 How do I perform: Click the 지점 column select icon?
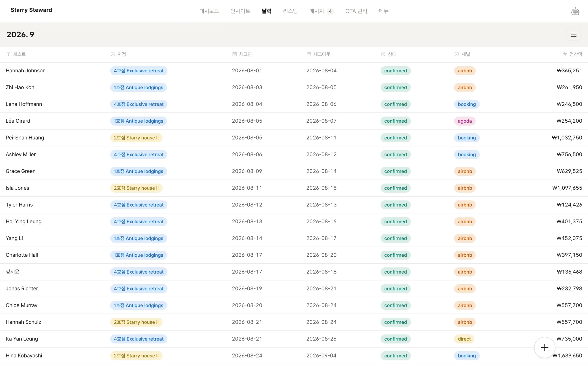click(113, 54)
